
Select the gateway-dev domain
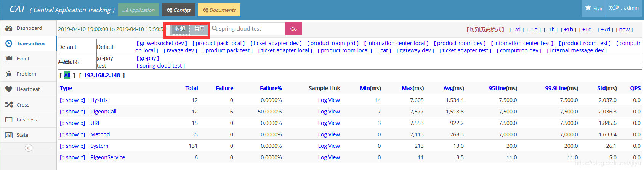point(415,50)
